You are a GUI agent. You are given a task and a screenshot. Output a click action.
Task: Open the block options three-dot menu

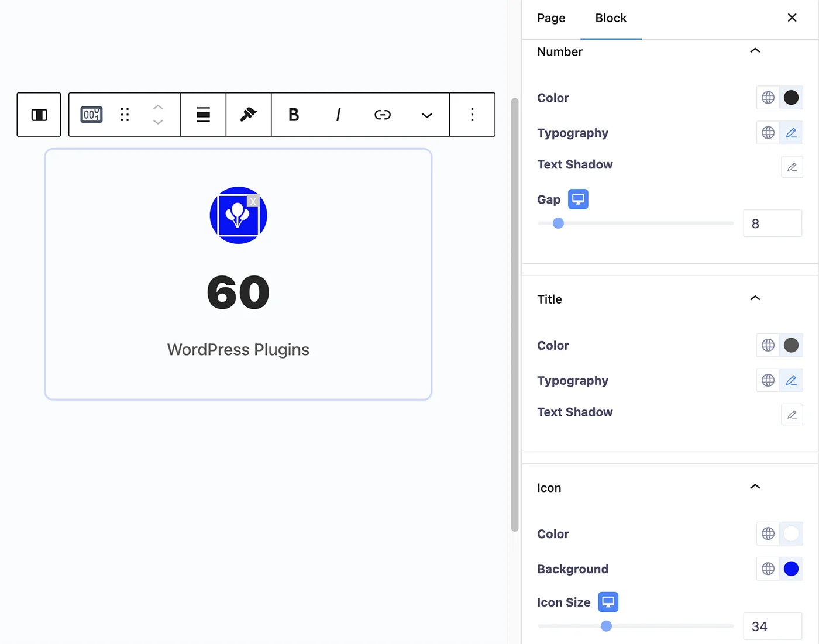point(472,115)
